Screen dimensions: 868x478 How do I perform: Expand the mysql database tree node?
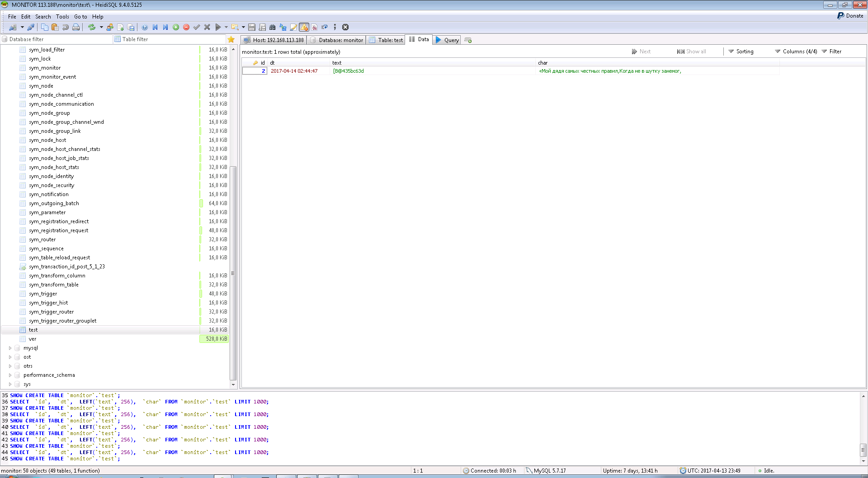(10, 348)
